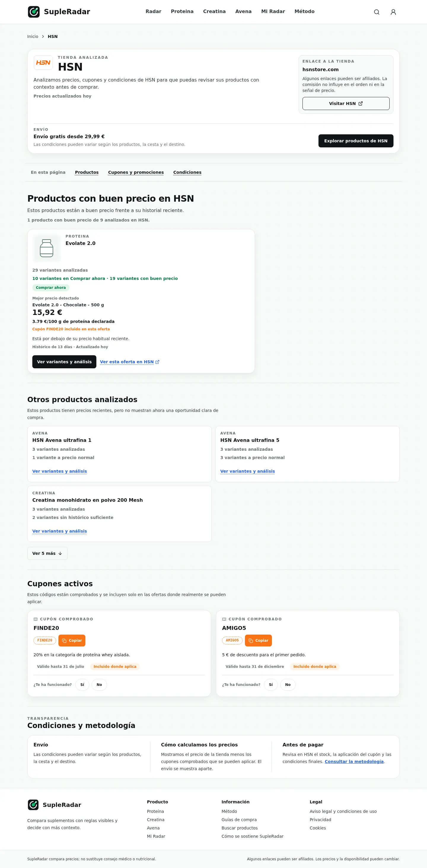Answer No for AMIGO5 coupon feedback
Image resolution: width=427 pixels, height=868 pixels.
pyautogui.click(x=288, y=685)
